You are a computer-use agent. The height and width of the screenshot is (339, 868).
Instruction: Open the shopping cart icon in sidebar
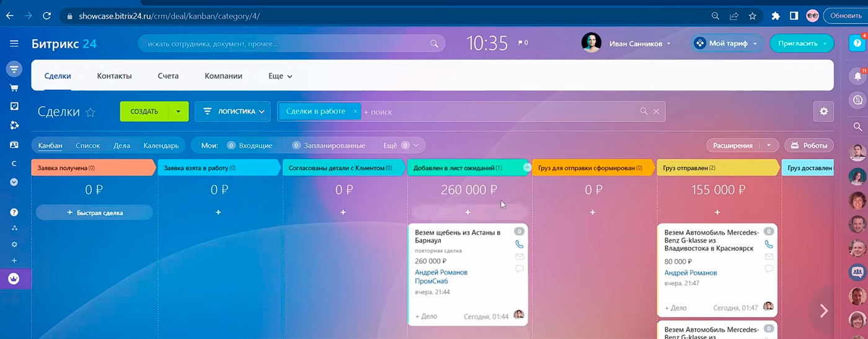point(14,88)
